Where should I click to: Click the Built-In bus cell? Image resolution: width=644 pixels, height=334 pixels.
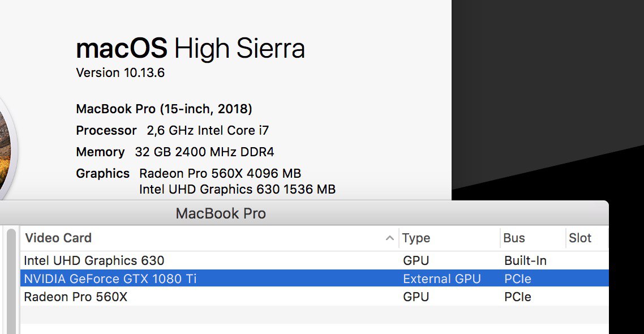(525, 260)
